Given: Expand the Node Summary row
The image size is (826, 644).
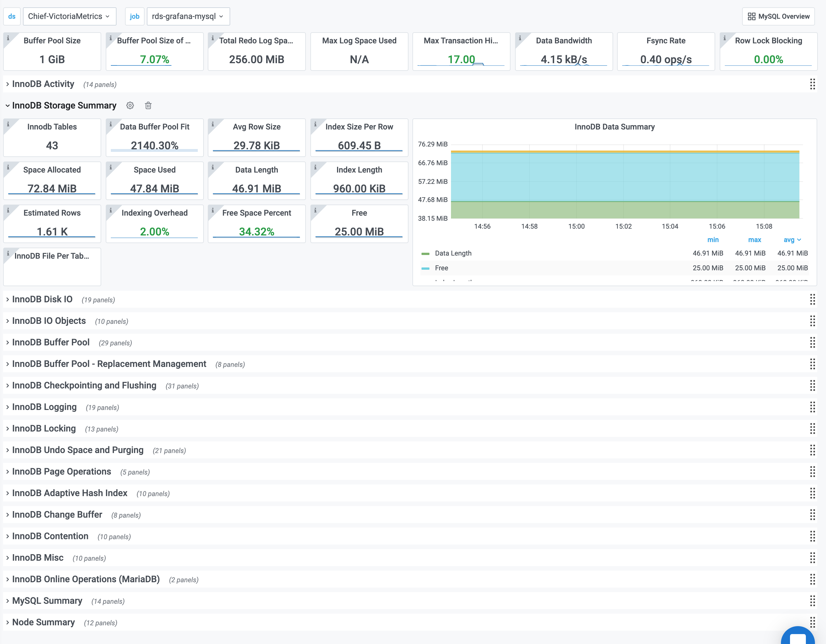Looking at the screenshot, I should (x=43, y=622).
